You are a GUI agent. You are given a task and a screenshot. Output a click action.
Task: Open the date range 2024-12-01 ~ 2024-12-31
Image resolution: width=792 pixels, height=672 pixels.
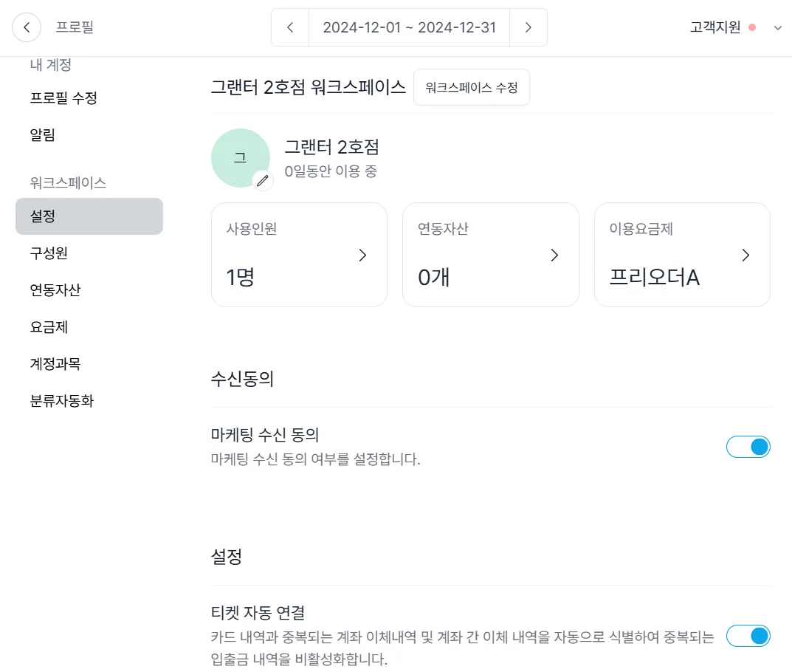(409, 27)
